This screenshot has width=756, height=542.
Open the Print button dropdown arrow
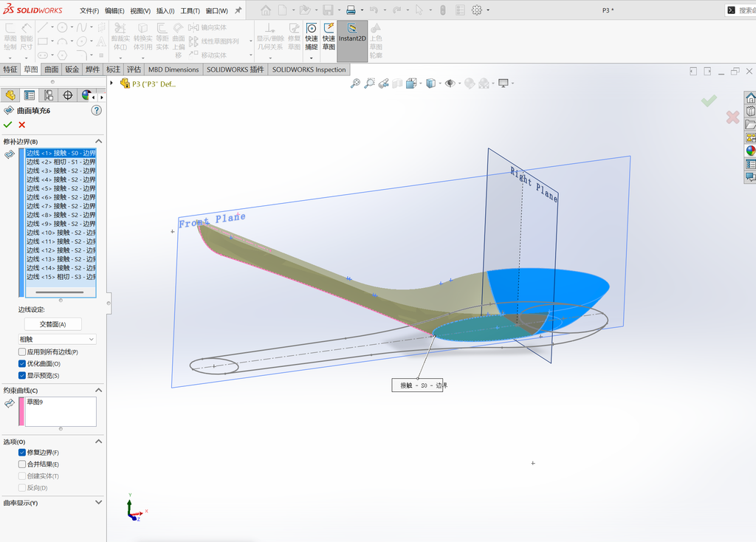tap(362, 10)
